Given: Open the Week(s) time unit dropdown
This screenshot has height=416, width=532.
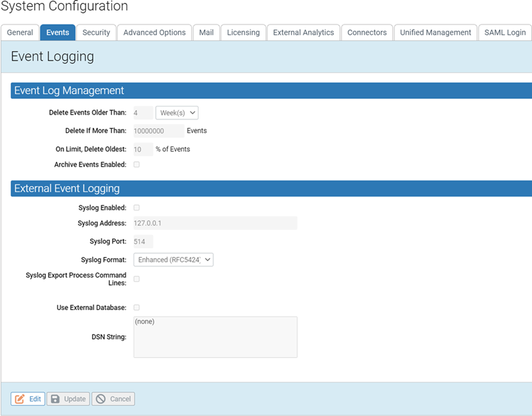Looking at the screenshot, I should click(x=176, y=112).
